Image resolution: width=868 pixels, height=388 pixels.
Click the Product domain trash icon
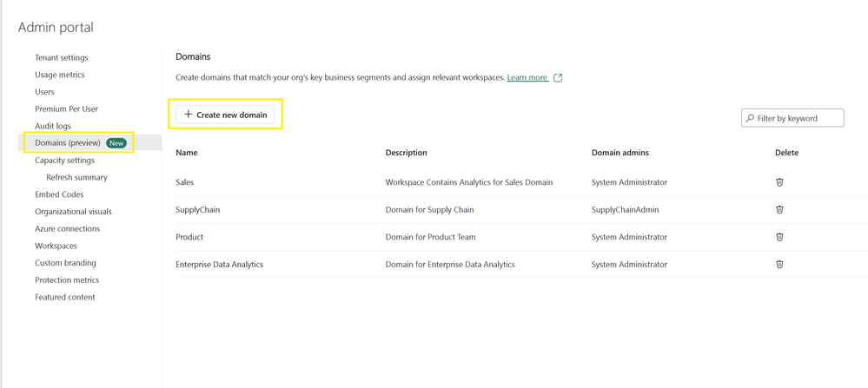[x=779, y=237]
